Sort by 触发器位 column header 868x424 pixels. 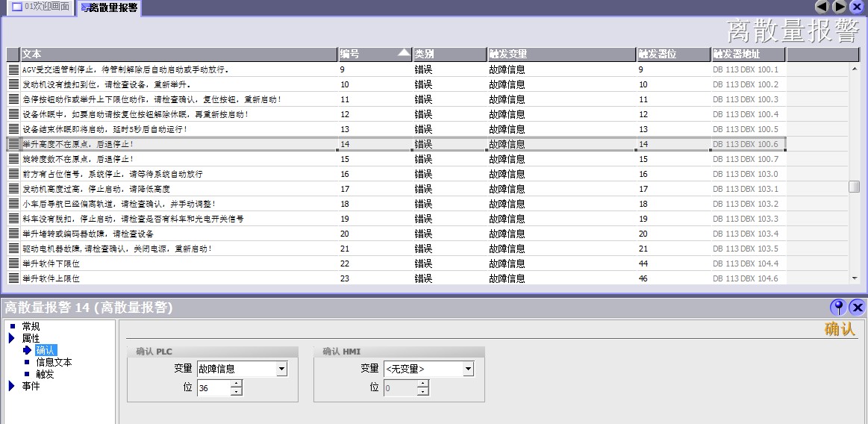click(x=674, y=54)
